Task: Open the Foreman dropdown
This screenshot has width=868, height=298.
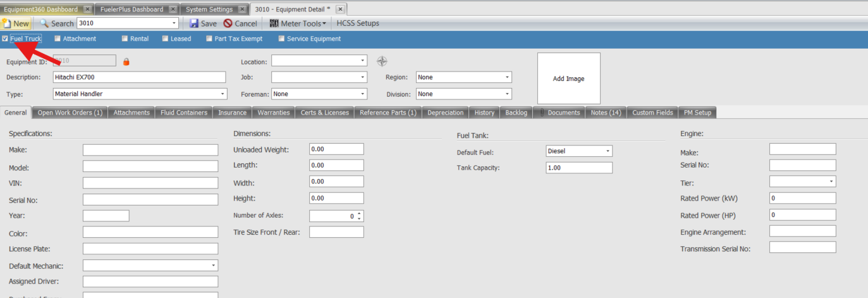Action: 363,94
